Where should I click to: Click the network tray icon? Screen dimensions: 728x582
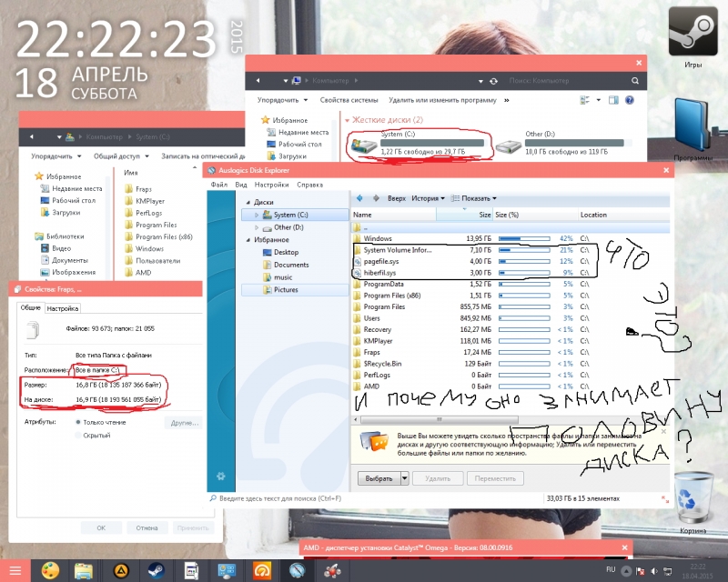668,571
